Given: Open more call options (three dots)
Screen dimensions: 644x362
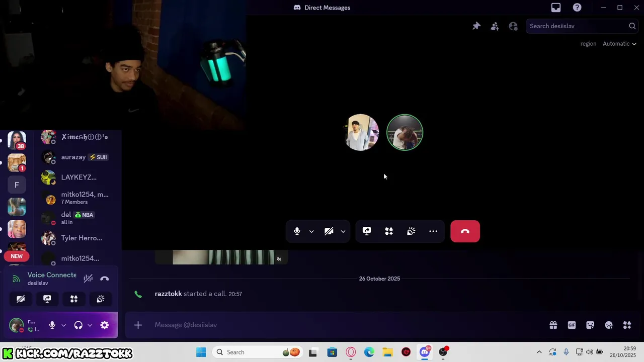Looking at the screenshot, I should (433, 231).
